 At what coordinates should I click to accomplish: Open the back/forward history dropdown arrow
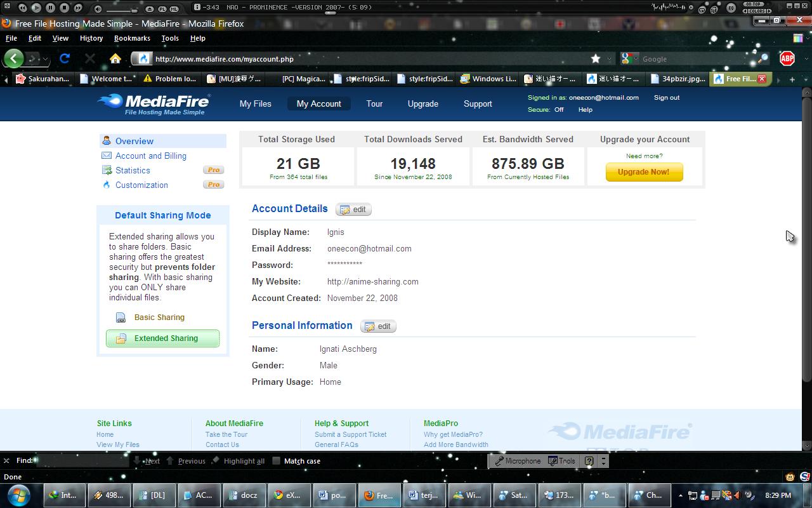(x=45, y=59)
